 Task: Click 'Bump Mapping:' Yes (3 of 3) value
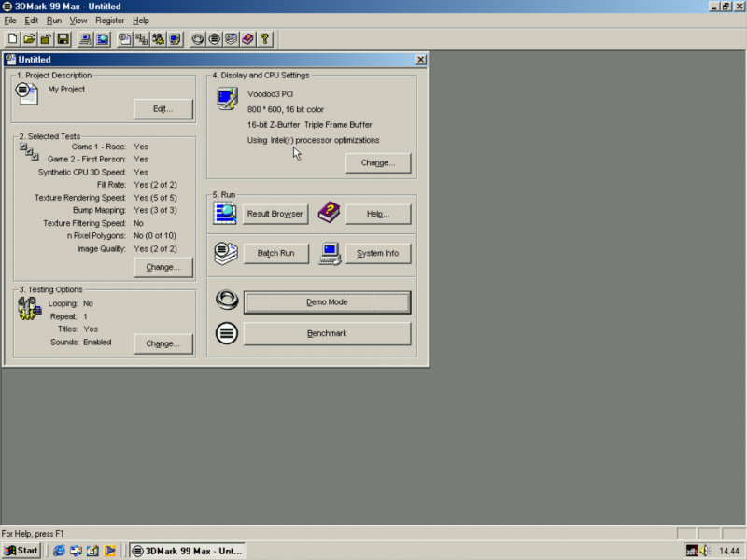[155, 210]
